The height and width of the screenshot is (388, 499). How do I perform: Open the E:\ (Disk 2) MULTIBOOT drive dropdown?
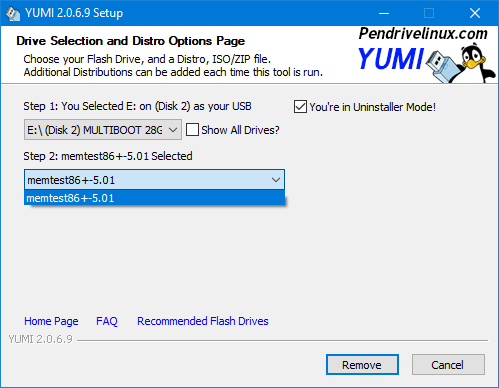point(103,130)
